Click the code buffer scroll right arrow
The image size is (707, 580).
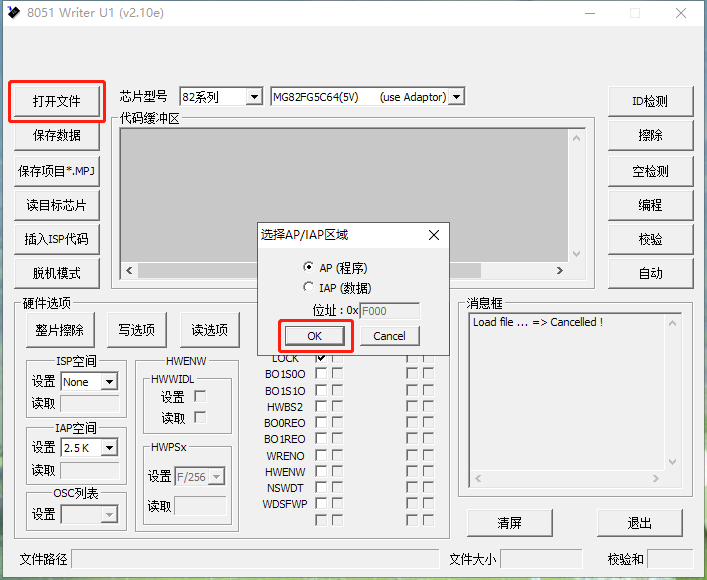[560, 270]
